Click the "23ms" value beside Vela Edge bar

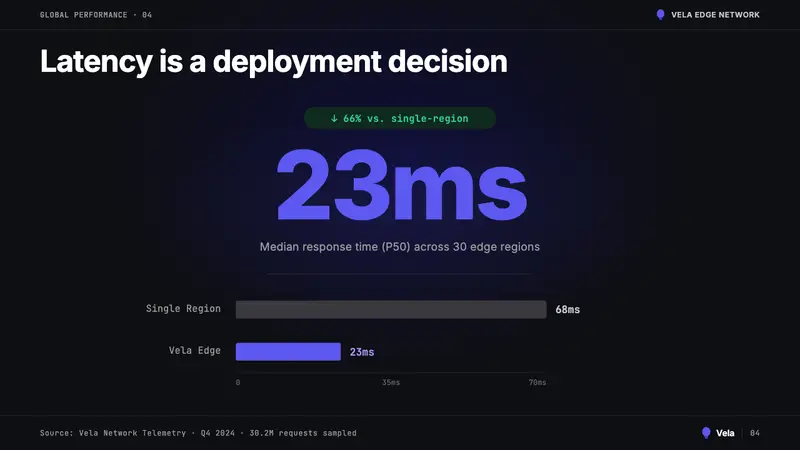pyautogui.click(x=362, y=352)
